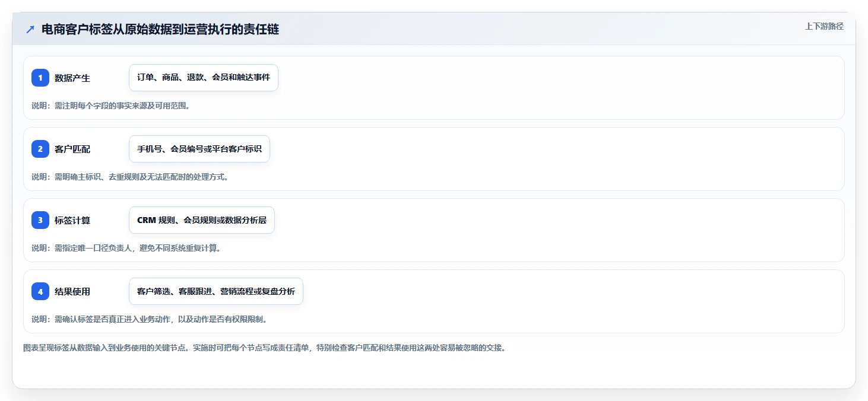Viewport: 868px width, 401px height.
Task: Click the note 需注明每个字段的事实来源及可用范围
Action: [x=110, y=106]
